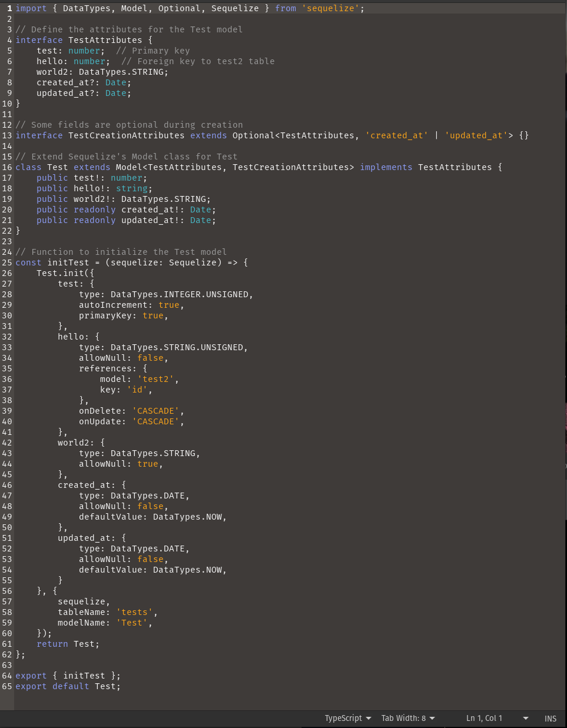Click line number 11 in the gutter
The width and height of the screenshot is (567, 728).
tap(7, 114)
